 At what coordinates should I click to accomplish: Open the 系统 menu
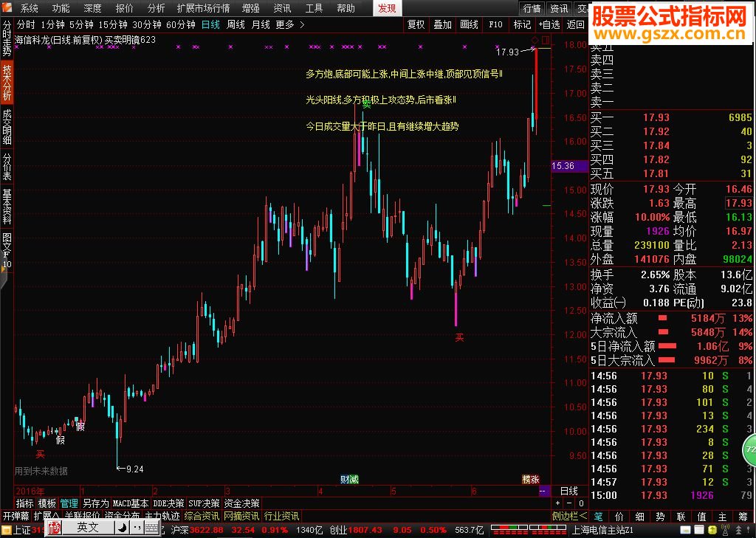click(x=30, y=8)
